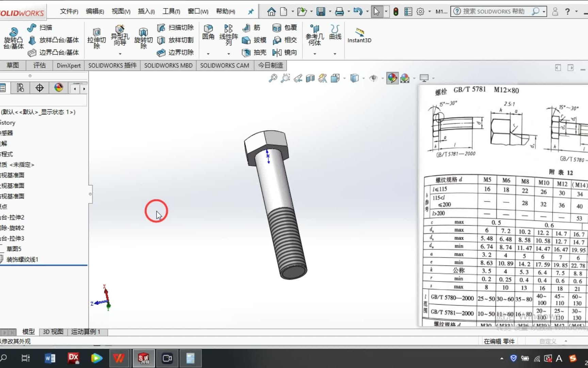
Task: Select Linear Pattern (线性阵列) tool
Action: 228,35
